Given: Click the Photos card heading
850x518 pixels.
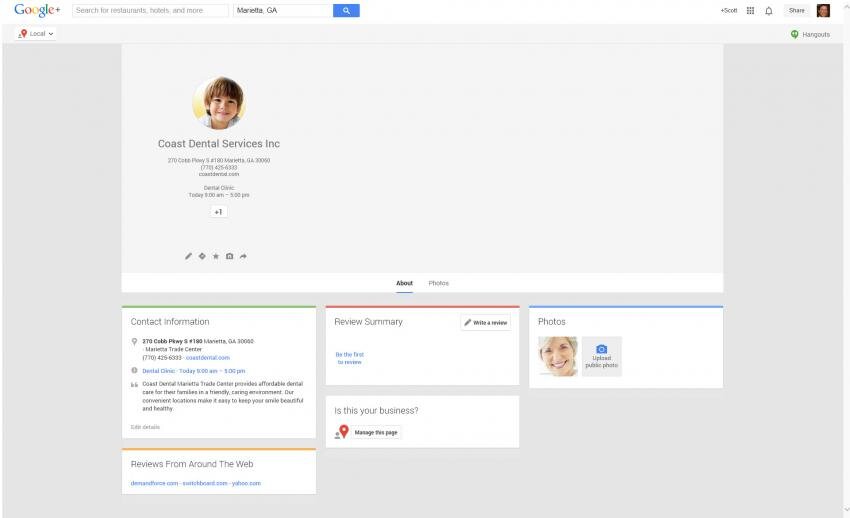Looking at the screenshot, I should (x=552, y=322).
